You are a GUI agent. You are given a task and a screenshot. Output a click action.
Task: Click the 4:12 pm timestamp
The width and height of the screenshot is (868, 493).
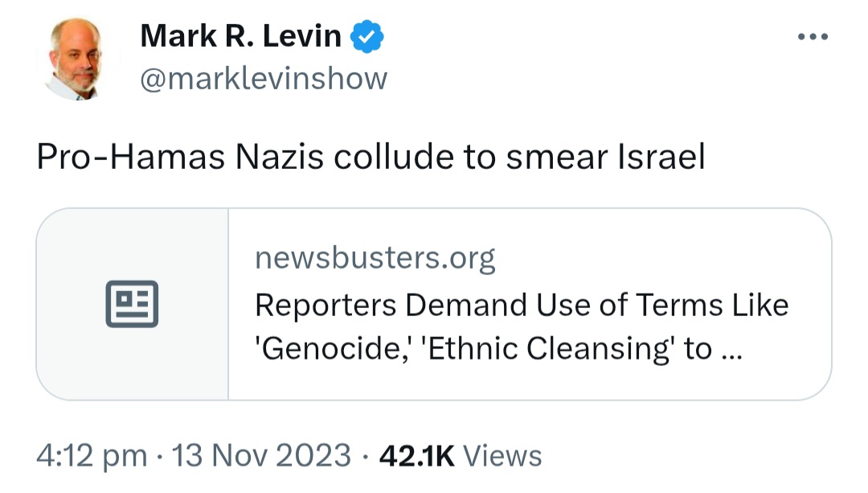[x=92, y=456]
